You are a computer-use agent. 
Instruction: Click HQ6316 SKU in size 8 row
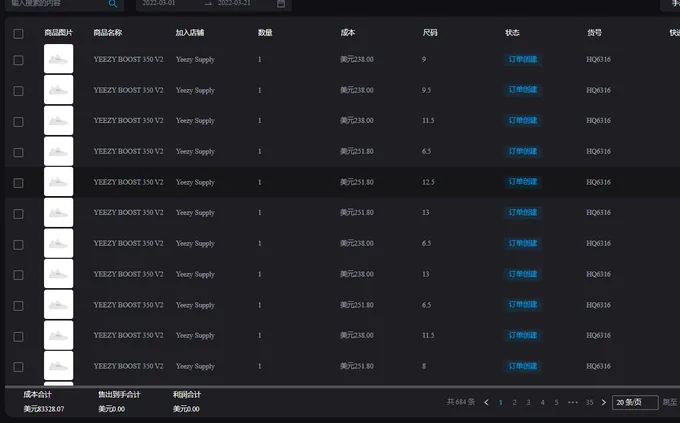point(598,366)
